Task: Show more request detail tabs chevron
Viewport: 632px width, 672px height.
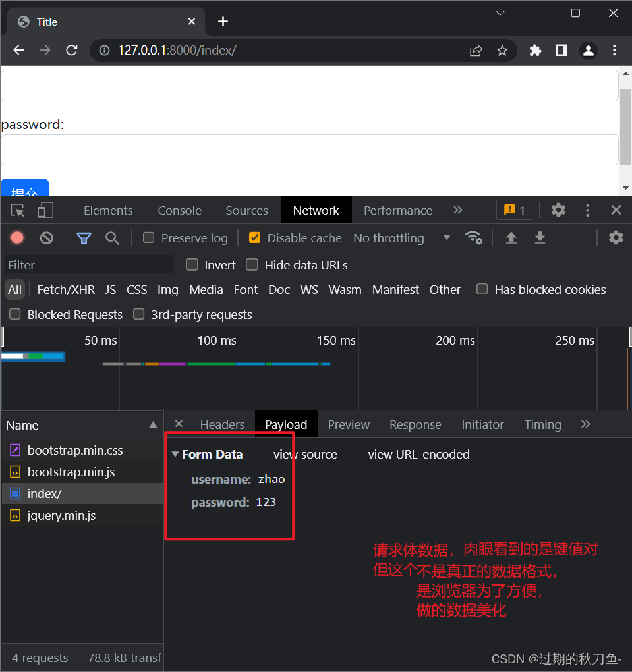Action: tap(586, 424)
